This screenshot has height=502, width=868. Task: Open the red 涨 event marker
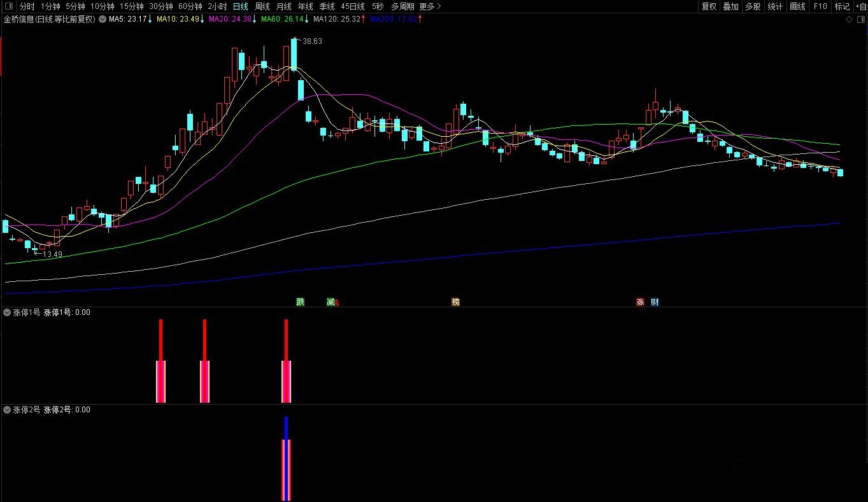point(640,302)
